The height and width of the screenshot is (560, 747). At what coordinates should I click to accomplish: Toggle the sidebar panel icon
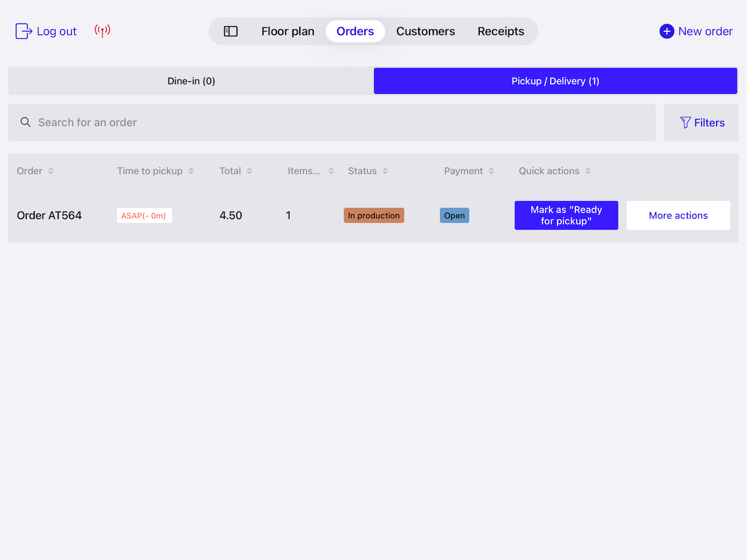tap(231, 31)
